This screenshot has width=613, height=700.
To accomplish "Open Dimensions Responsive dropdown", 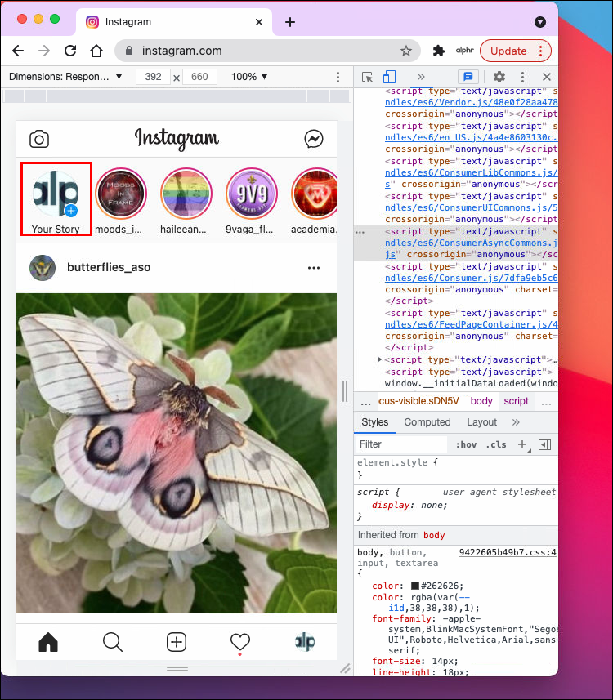I will (x=65, y=77).
